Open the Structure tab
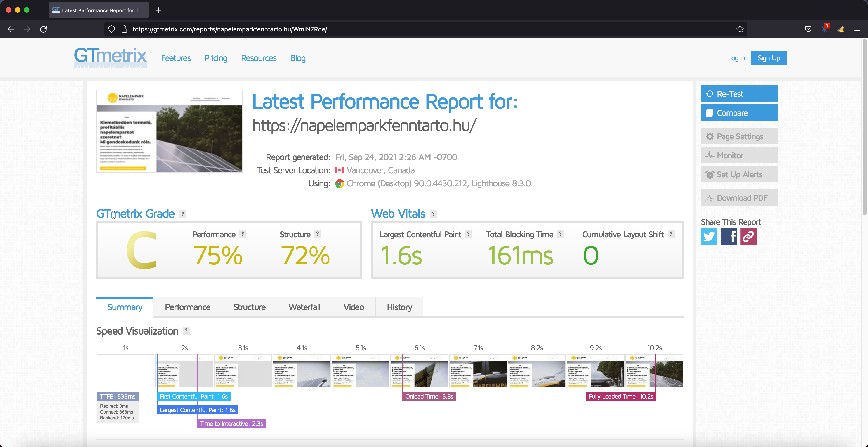This screenshot has width=868, height=447. [x=249, y=307]
